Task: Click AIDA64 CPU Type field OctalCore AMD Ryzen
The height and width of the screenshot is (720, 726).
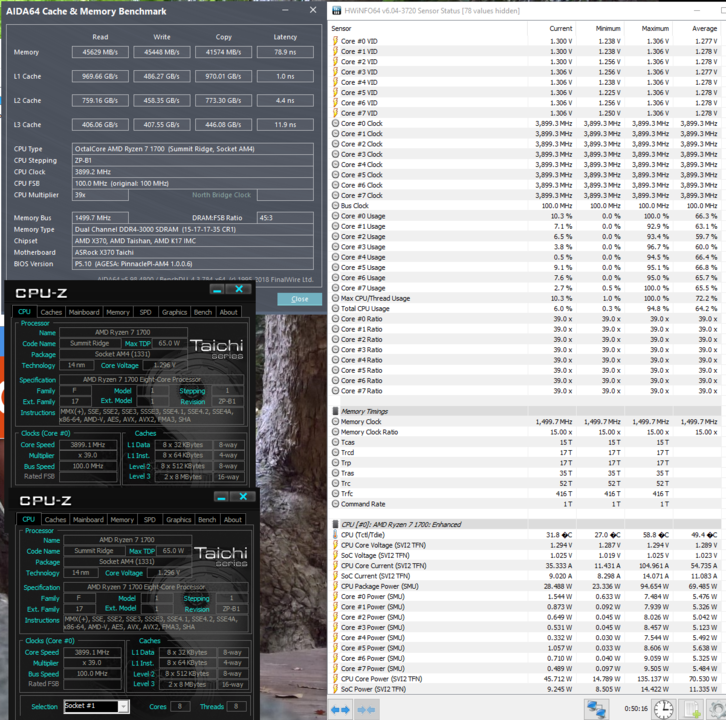Action: pos(193,149)
